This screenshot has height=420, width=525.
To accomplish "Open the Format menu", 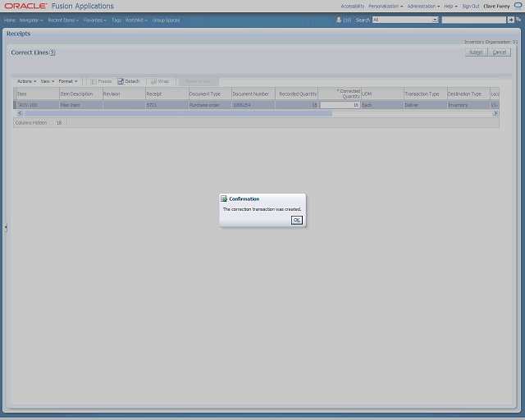I will [68, 81].
